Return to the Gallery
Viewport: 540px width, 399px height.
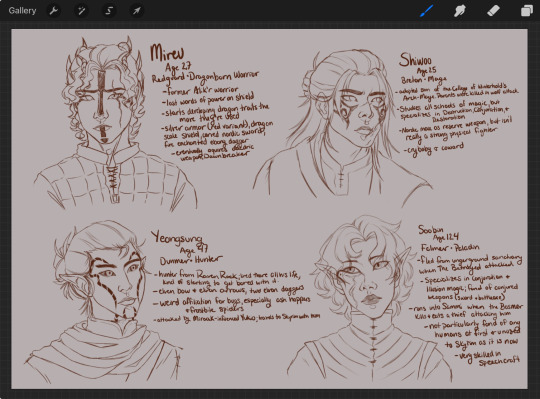pos(22,11)
